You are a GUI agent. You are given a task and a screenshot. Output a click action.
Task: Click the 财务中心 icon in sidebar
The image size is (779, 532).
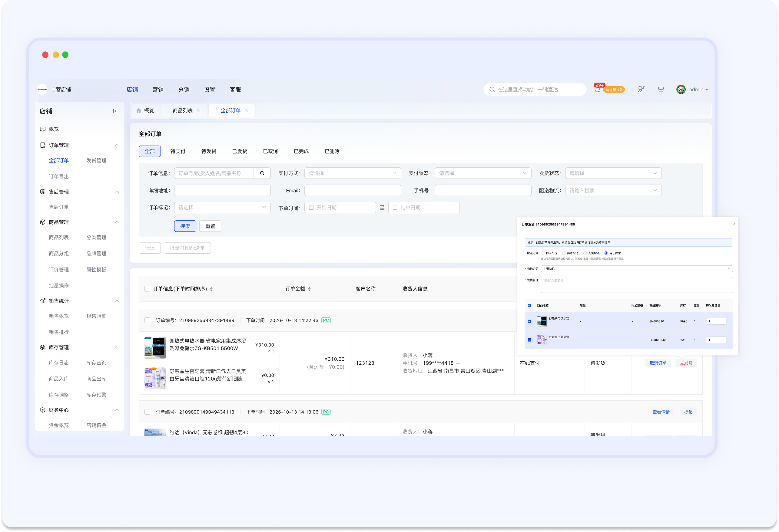(43, 410)
